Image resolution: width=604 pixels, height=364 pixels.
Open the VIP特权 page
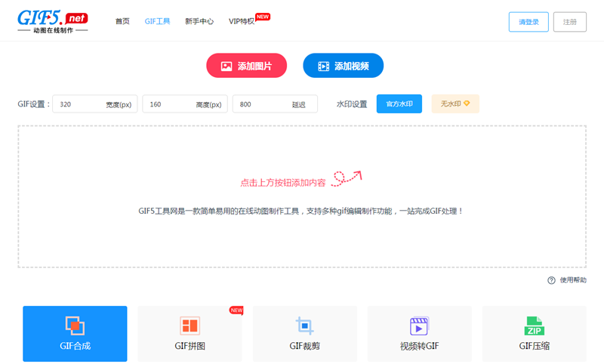242,21
